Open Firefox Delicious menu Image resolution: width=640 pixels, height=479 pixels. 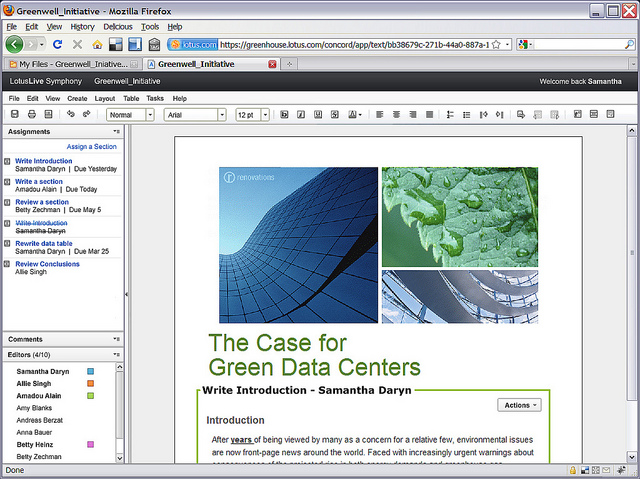click(118, 27)
